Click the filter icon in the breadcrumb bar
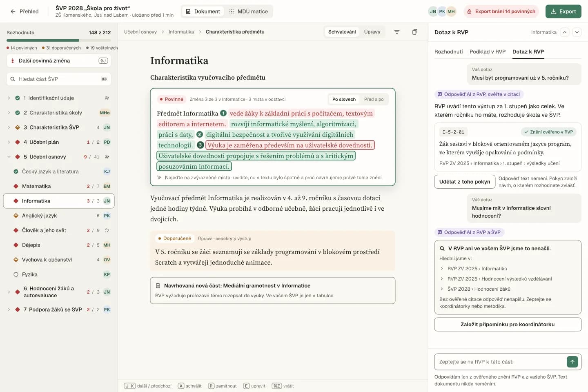Viewport: 588px width, 392px height. [396, 32]
